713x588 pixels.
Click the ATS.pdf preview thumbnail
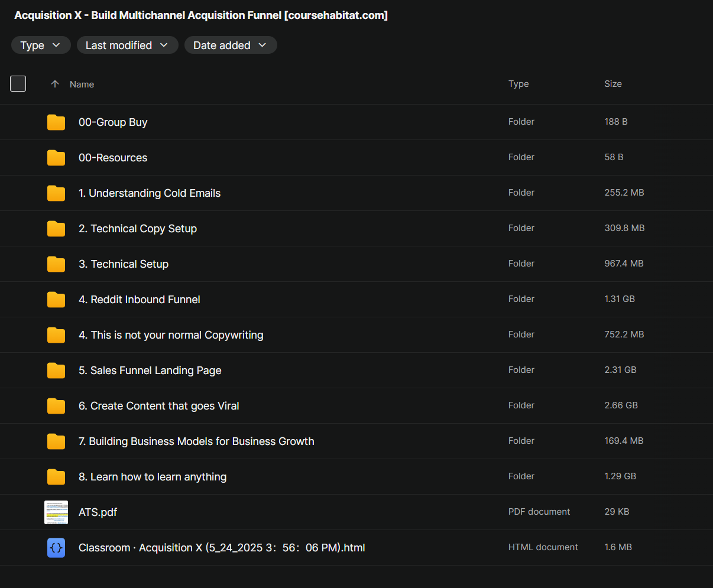(x=56, y=512)
